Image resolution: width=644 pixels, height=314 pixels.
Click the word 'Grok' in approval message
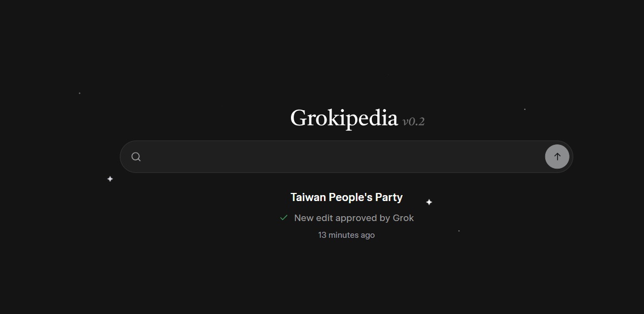pos(403,218)
